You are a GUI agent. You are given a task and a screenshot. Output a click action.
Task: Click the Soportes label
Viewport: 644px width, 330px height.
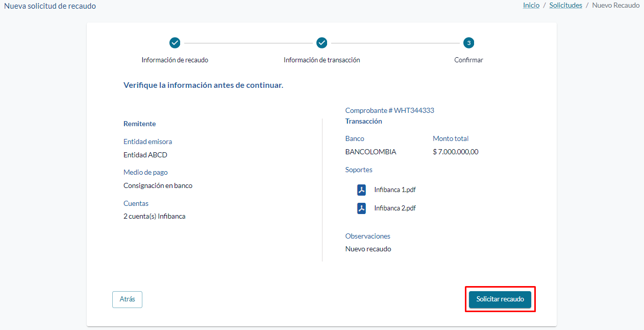[359, 170]
